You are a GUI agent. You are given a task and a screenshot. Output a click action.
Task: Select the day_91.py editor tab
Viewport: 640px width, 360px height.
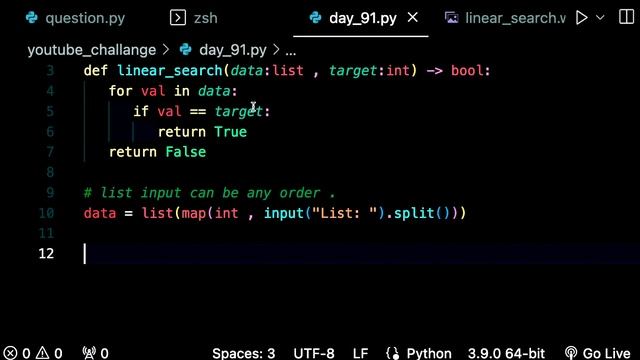[362, 18]
